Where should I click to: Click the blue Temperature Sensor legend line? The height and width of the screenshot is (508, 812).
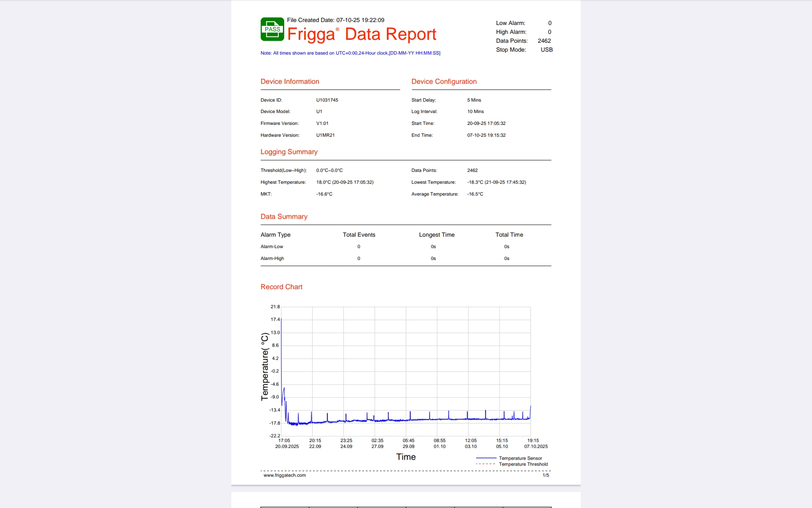tap(486, 458)
